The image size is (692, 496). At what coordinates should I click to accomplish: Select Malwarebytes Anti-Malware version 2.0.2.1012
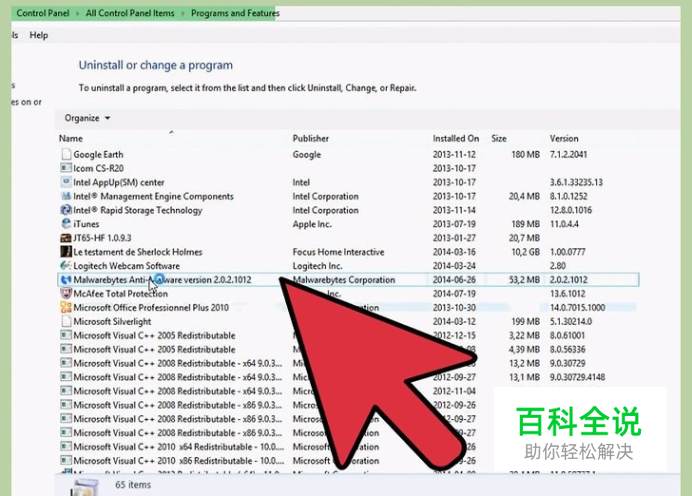click(x=349, y=279)
